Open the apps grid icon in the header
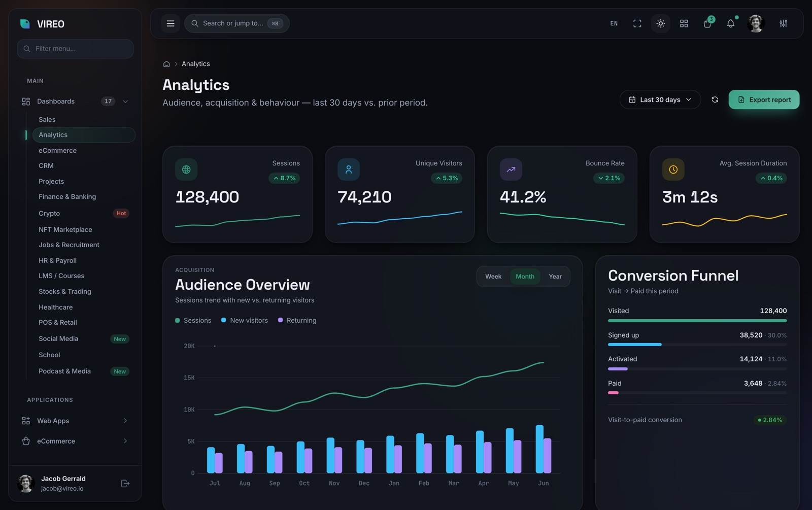 (684, 23)
